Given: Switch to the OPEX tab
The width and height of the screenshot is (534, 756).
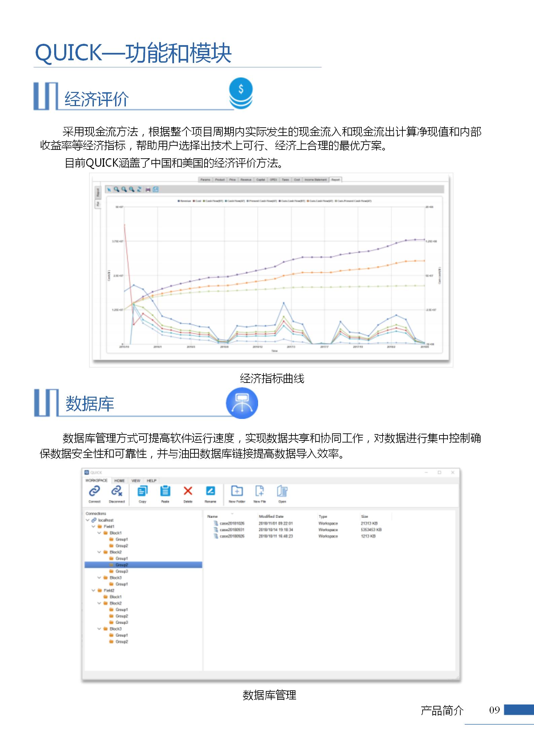Looking at the screenshot, I should point(274,180).
